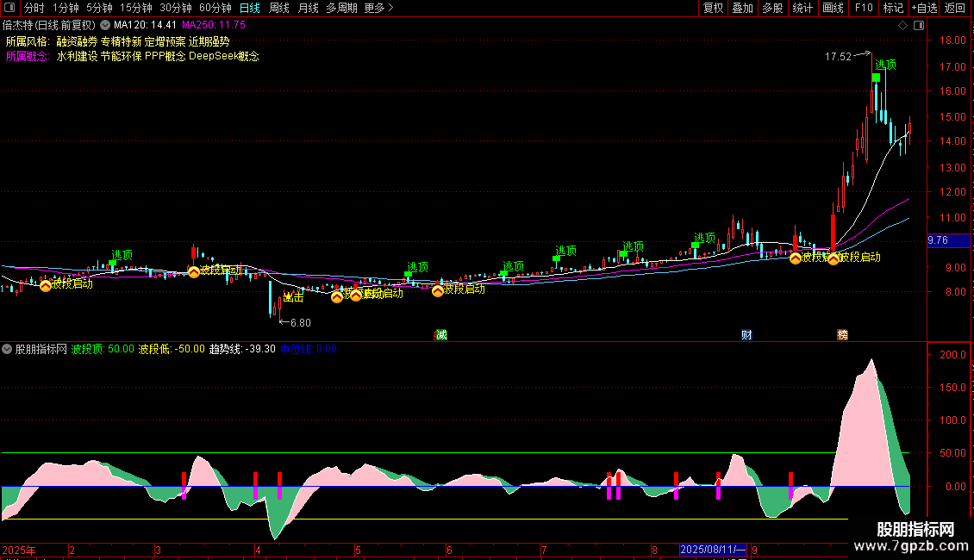Click the MA120: 14.41 indicator label

(x=146, y=25)
